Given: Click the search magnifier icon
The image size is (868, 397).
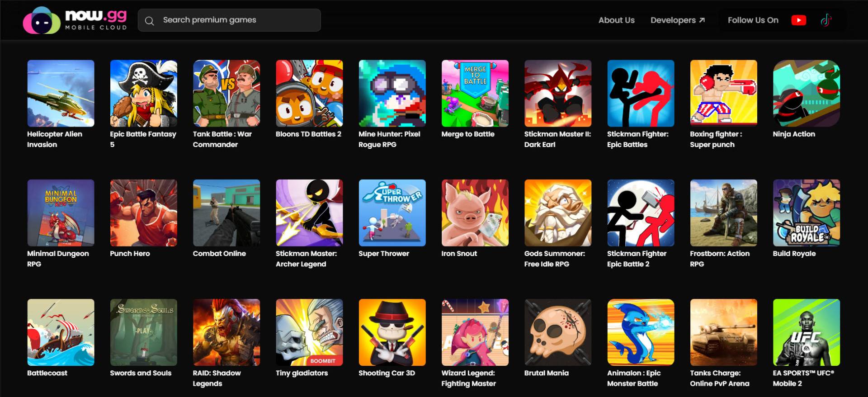Looking at the screenshot, I should (150, 21).
